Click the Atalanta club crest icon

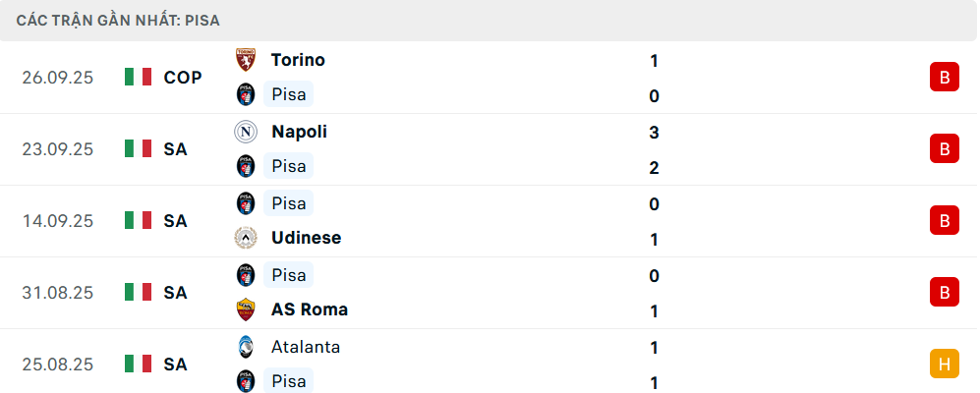click(x=245, y=347)
